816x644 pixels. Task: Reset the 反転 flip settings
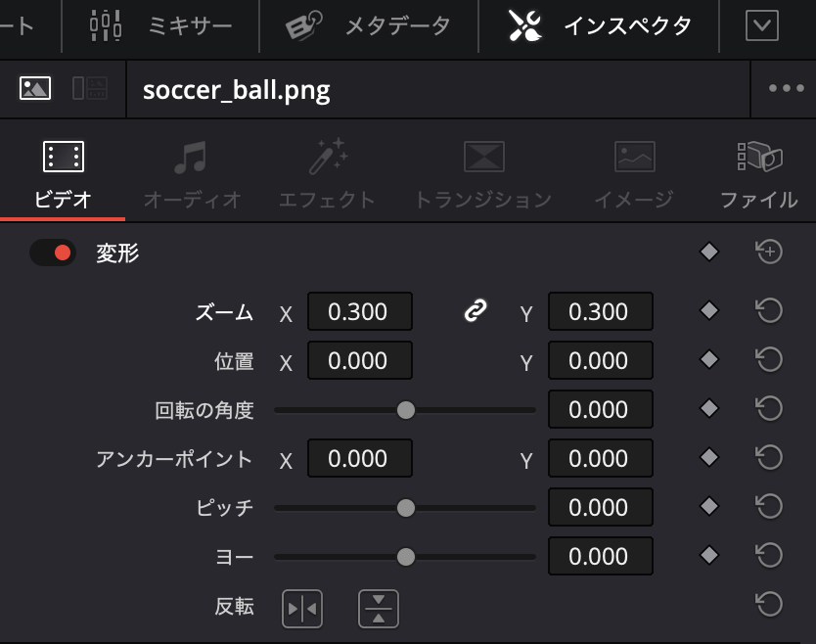coord(770,608)
